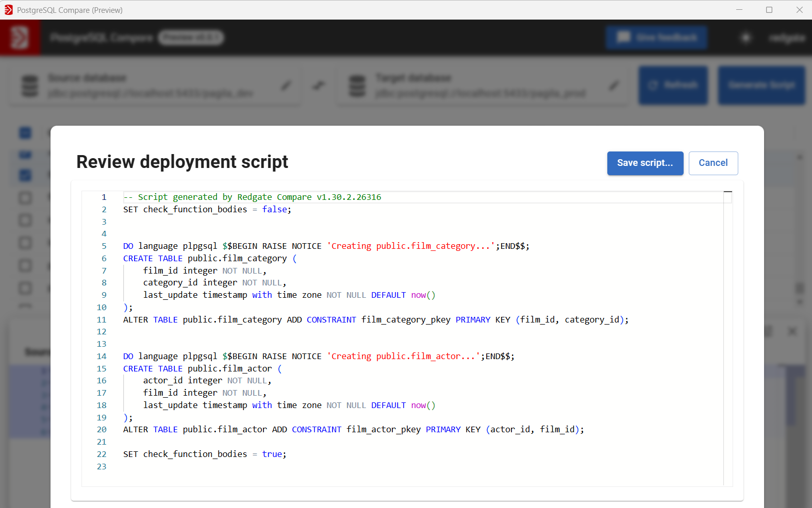This screenshot has width=812, height=508.
Task: Click the Generate Script button
Action: [x=761, y=86]
